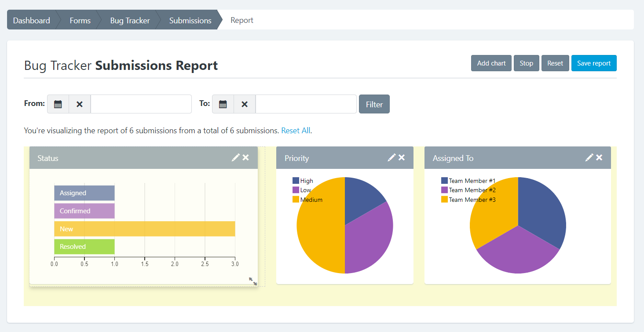Clear the To date field
Screen dimensions: 644x332
click(x=245, y=104)
